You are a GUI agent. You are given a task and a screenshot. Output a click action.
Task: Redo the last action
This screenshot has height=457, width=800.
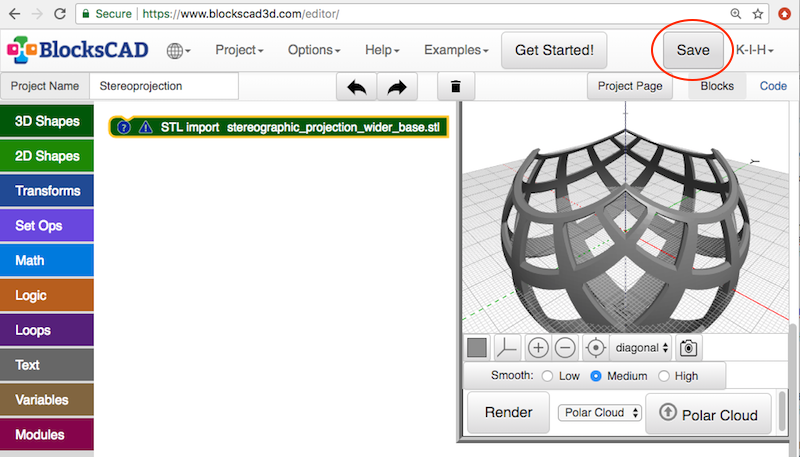tap(397, 87)
